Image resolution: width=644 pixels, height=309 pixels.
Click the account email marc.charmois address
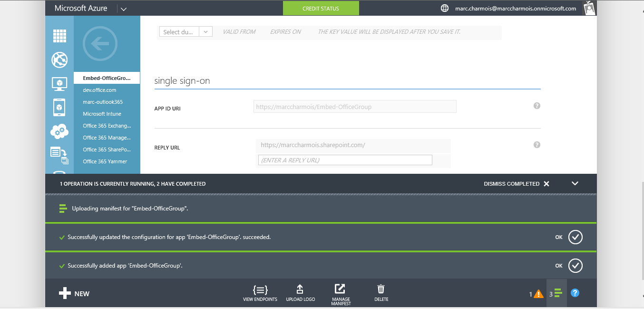[515, 9]
